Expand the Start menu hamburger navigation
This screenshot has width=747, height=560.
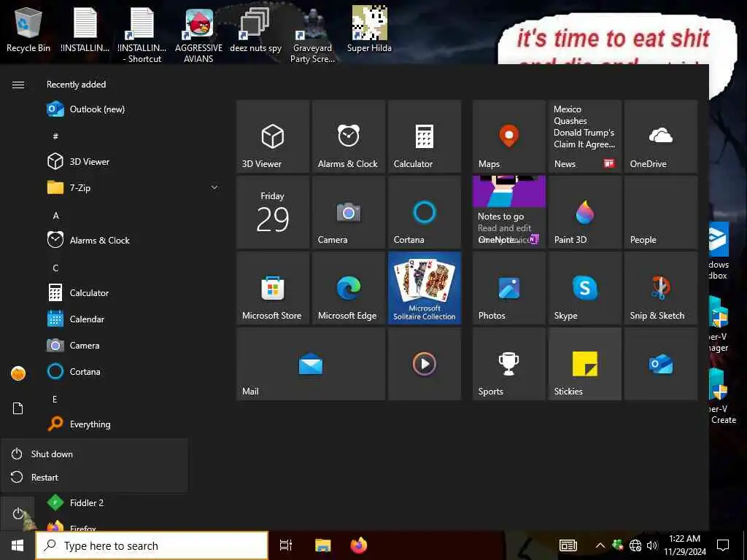pos(18,85)
